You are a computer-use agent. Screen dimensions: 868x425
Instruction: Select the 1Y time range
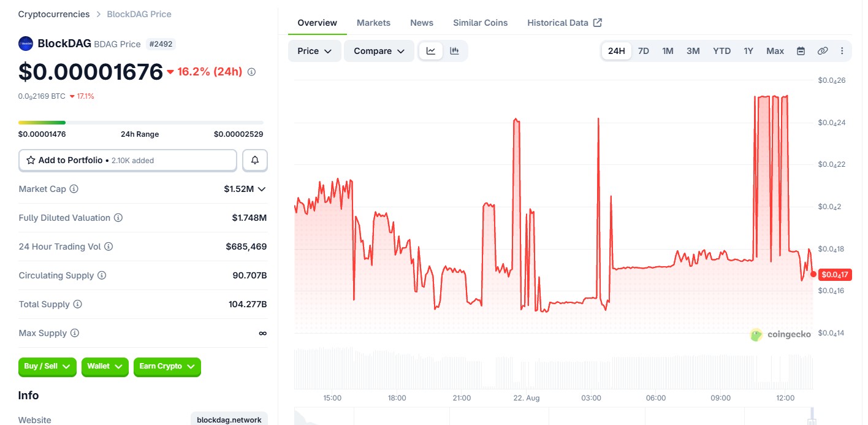pyautogui.click(x=748, y=51)
